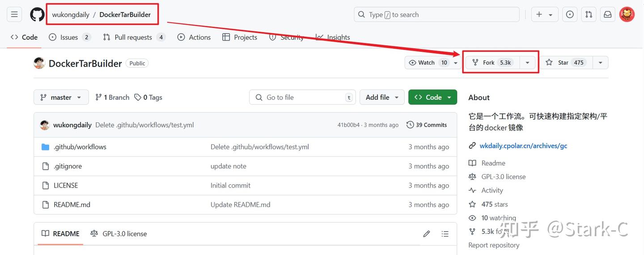Viewport: 644px width, 255px height.
Task: Expand the Fork options dropdown arrow
Action: [527, 63]
